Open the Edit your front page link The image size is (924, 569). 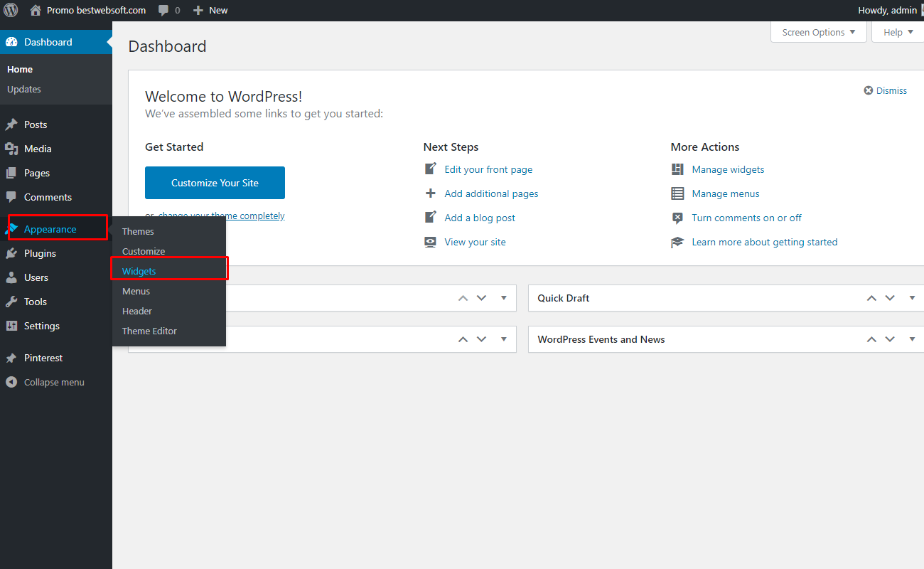488,169
